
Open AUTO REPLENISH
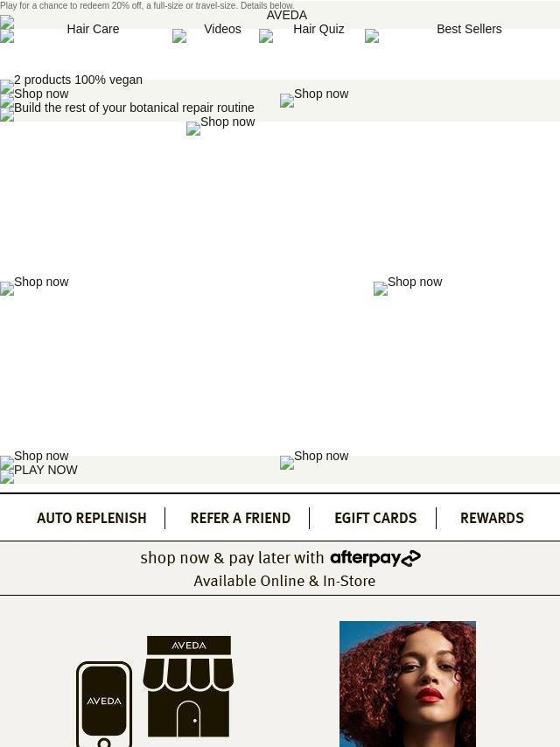coord(92,518)
